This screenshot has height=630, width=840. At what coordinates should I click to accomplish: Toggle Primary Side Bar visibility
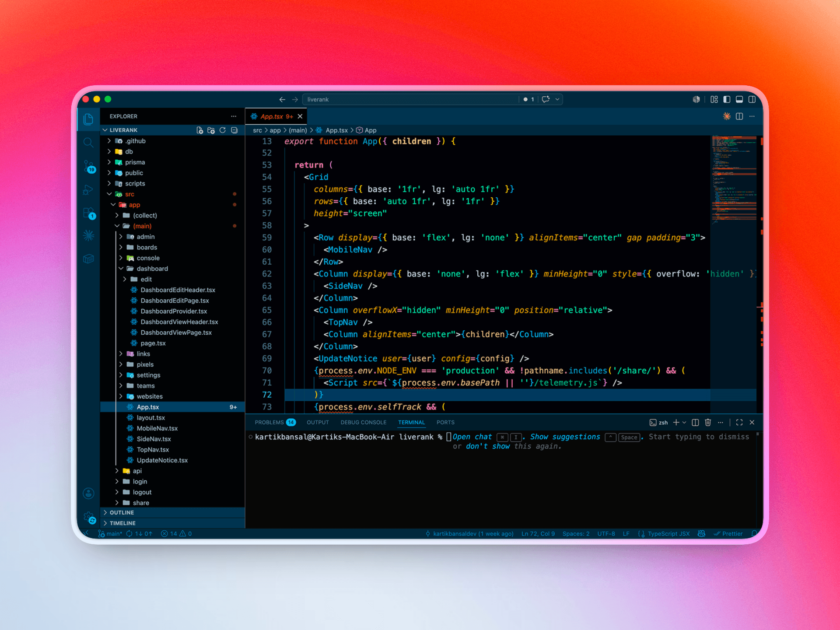[x=727, y=100]
